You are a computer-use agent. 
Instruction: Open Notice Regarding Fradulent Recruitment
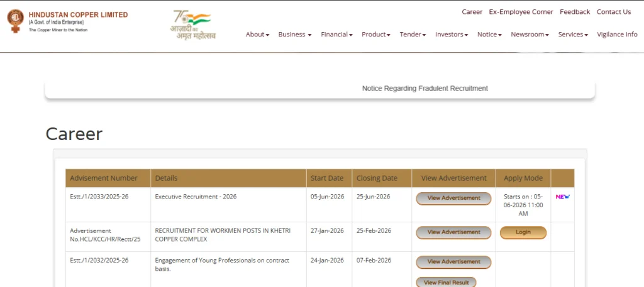[x=425, y=89]
